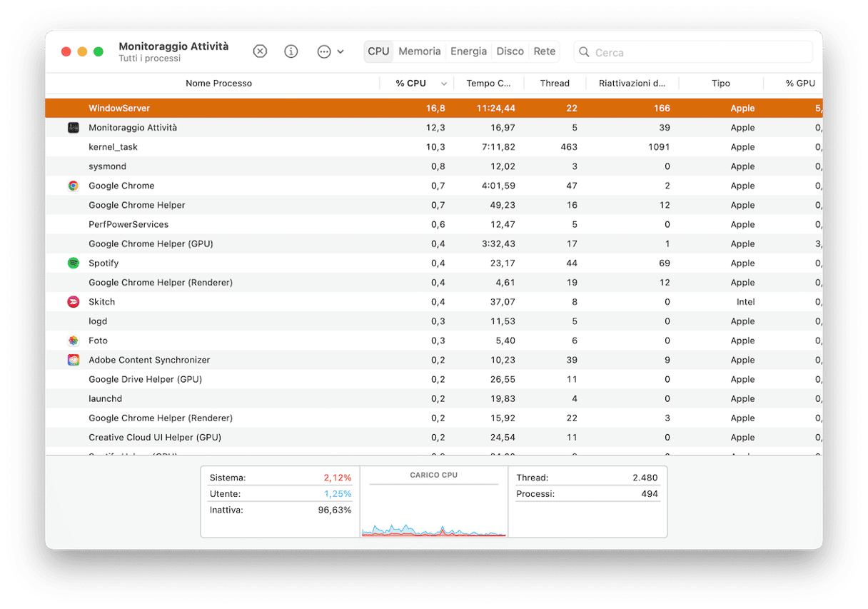
Task: Click the Thread total 2.480
Action: 645,478
